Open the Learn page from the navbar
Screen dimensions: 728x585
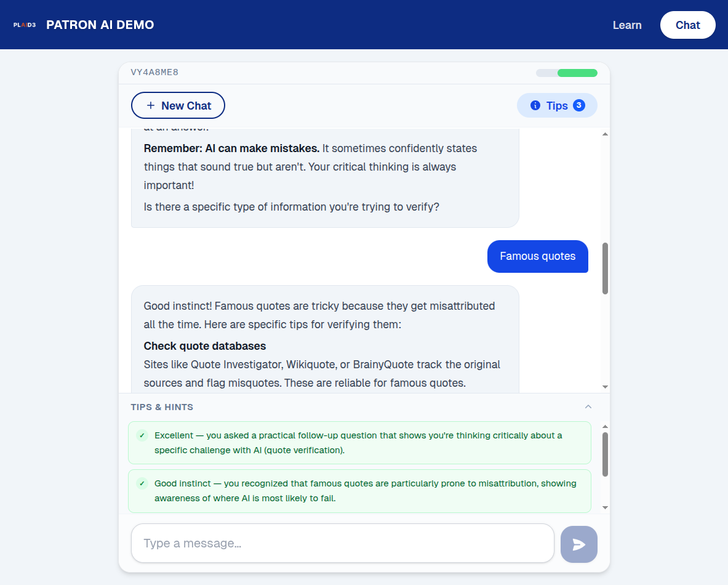(x=627, y=25)
